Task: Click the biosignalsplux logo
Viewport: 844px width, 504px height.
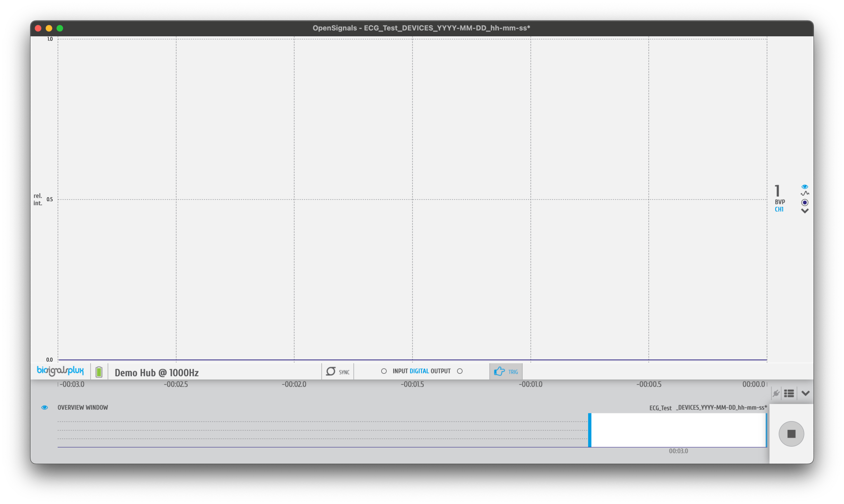Action: 60,370
